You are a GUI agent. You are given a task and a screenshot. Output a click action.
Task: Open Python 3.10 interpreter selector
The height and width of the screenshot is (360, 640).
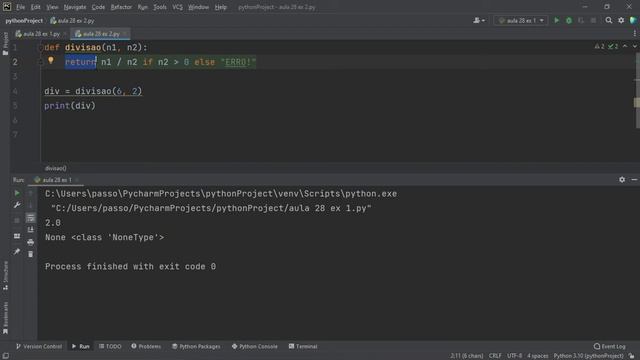(x=588, y=356)
